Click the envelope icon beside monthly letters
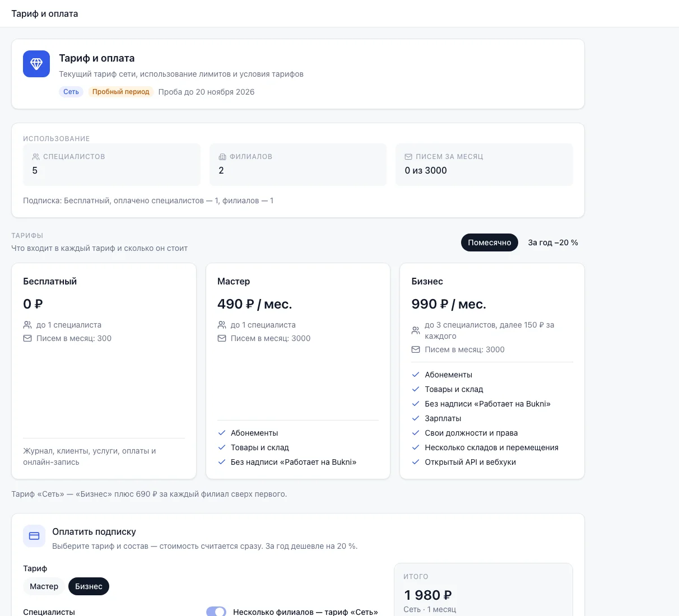This screenshot has width=679, height=616. click(x=408, y=157)
